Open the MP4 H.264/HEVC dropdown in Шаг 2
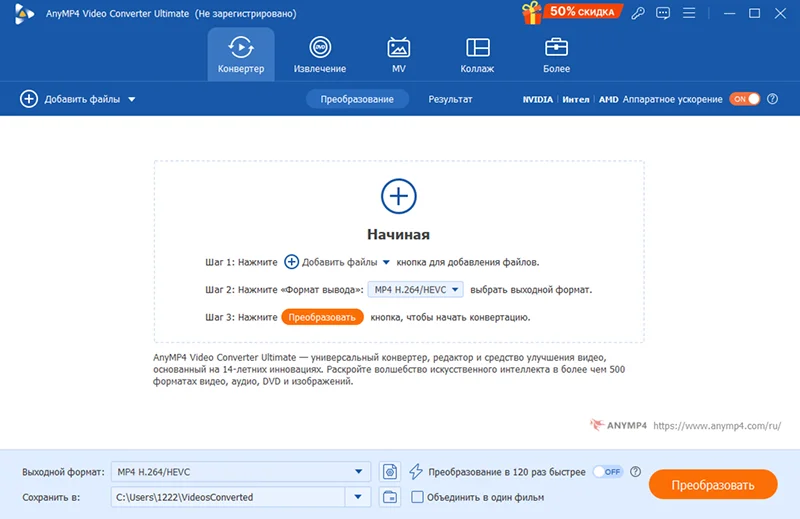Screen dimensions: 800x519 click(x=416, y=289)
